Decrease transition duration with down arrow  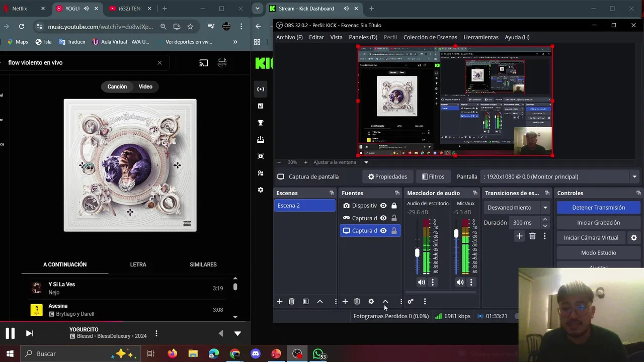tap(545, 225)
